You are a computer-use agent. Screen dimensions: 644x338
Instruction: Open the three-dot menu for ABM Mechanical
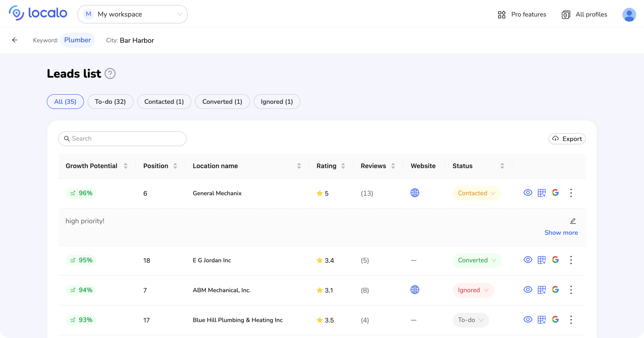pos(571,290)
